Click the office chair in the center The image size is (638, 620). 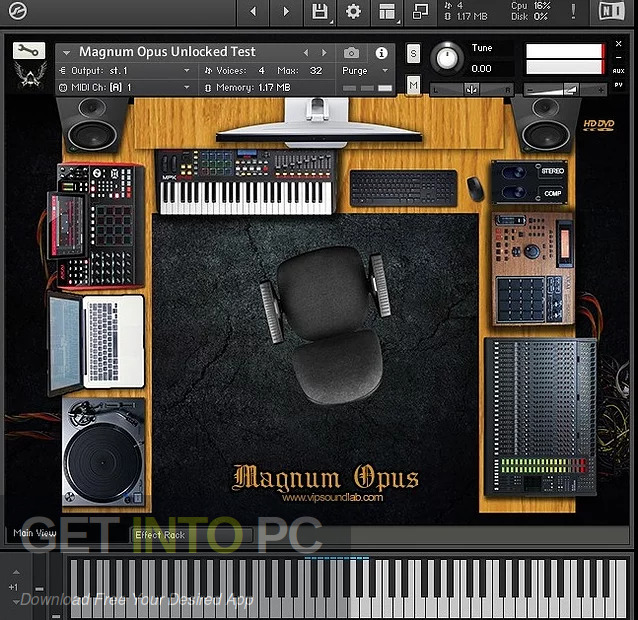tap(328, 323)
